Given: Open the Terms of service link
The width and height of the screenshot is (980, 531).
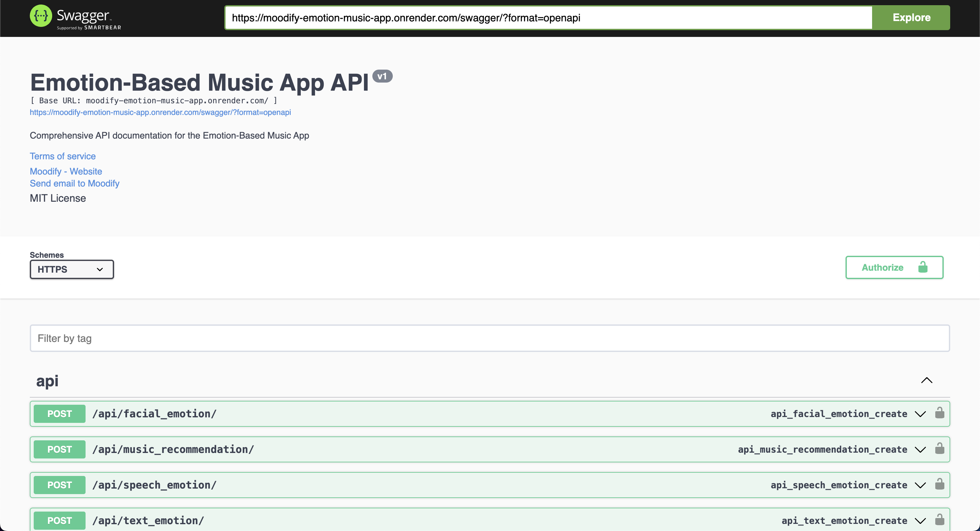Looking at the screenshot, I should click(x=62, y=156).
